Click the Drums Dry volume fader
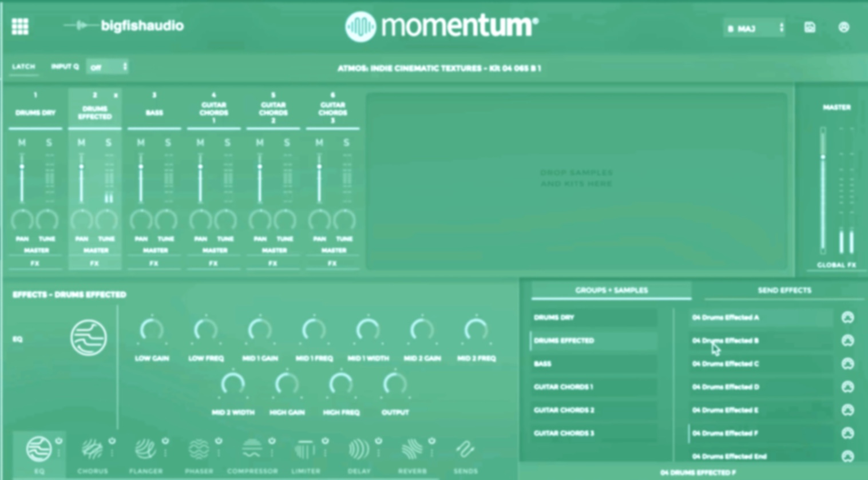This screenshot has height=480, width=868. [x=22, y=178]
